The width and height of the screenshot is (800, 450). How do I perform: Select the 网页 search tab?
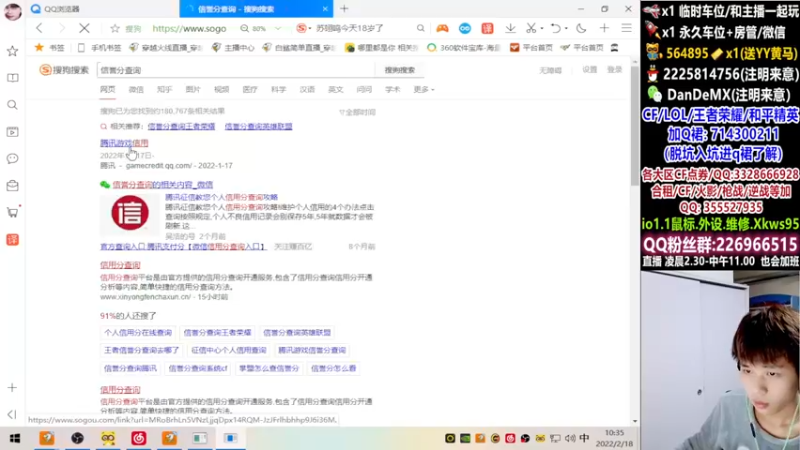pos(108,89)
